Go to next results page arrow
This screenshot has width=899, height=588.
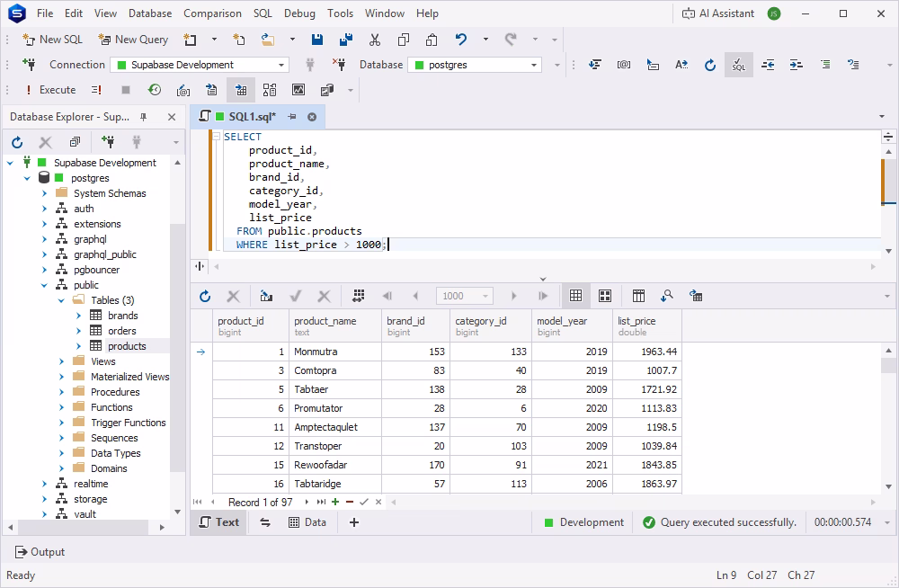[x=513, y=296]
